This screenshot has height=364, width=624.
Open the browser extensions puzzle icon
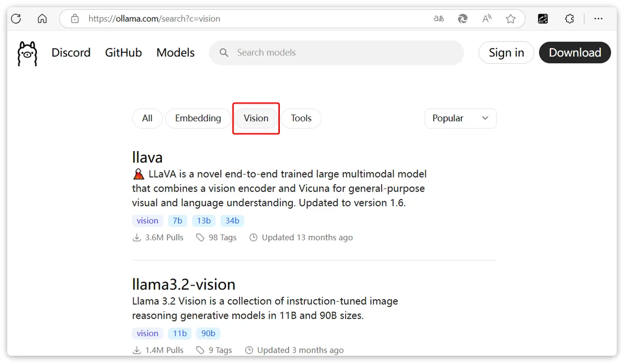click(569, 19)
